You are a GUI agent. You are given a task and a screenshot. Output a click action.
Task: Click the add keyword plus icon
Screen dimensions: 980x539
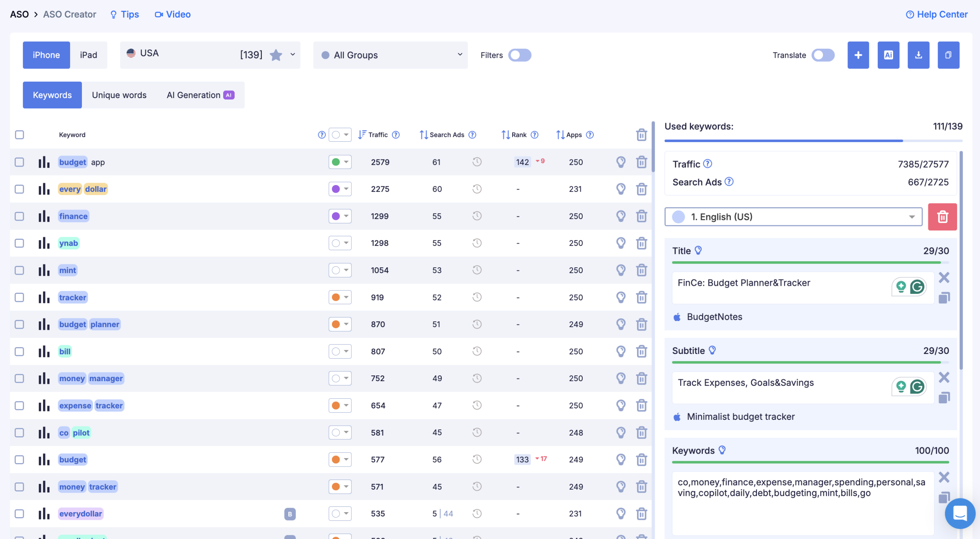(858, 55)
